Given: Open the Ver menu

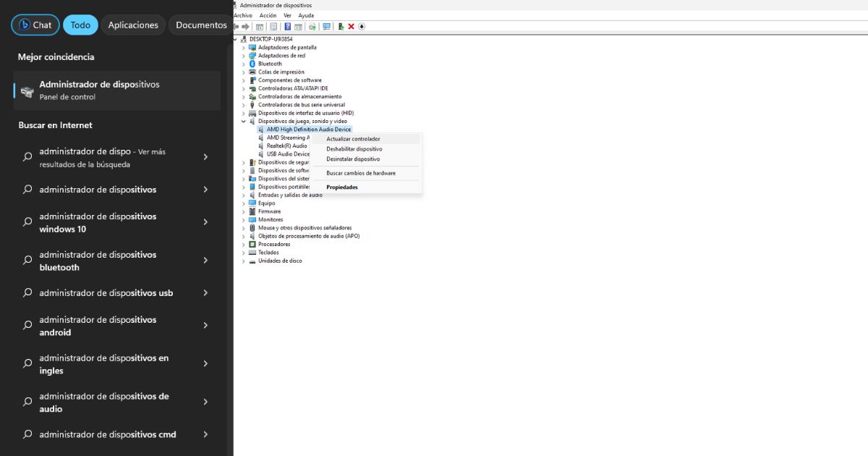Looking at the screenshot, I should pyautogui.click(x=287, y=15).
